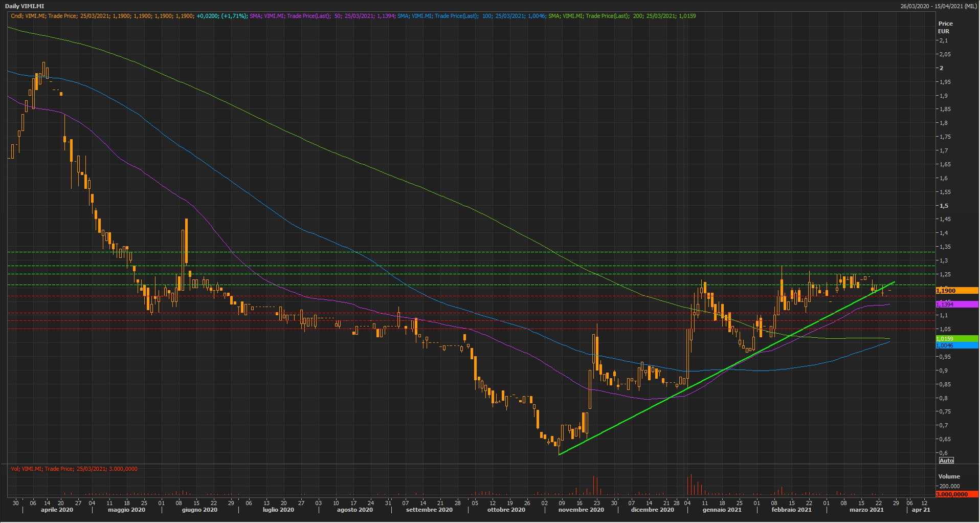Click the date range label at top right
Screen dimensions: 980x523
pyautogui.click(x=939, y=6)
